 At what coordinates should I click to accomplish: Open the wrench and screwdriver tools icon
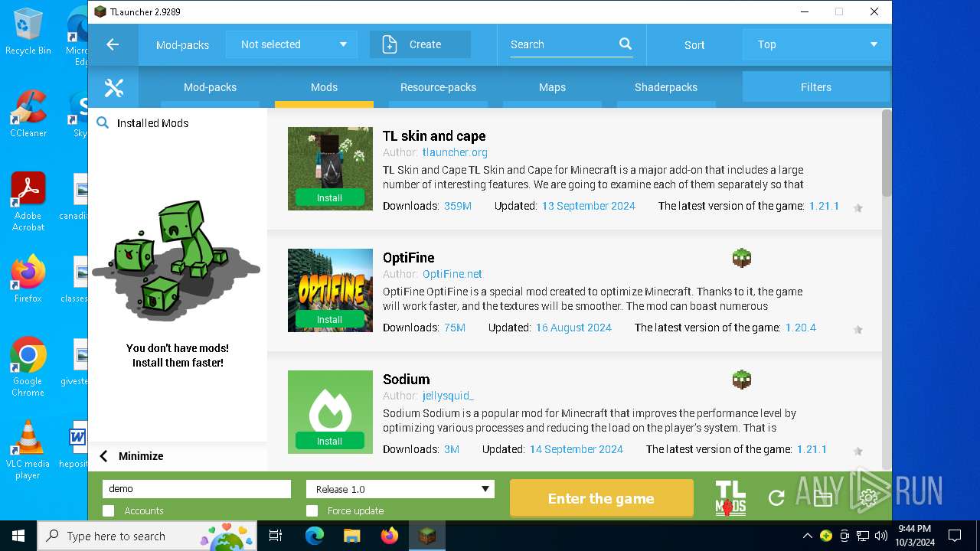pos(113,87)
